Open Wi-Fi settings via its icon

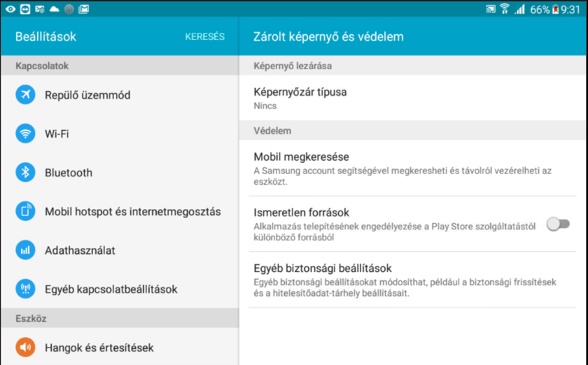(x=25, y=133)
